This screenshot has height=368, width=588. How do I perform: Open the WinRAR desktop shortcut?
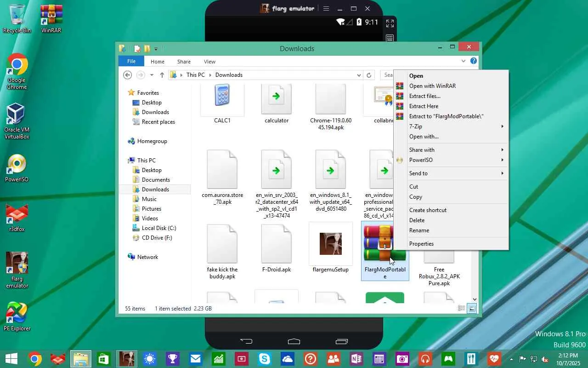click(x=51, y=18)
